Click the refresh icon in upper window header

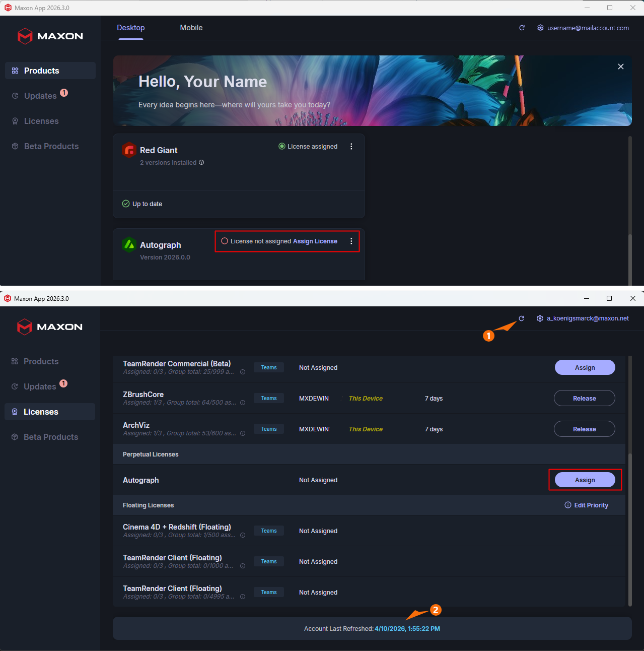(522, 28)
